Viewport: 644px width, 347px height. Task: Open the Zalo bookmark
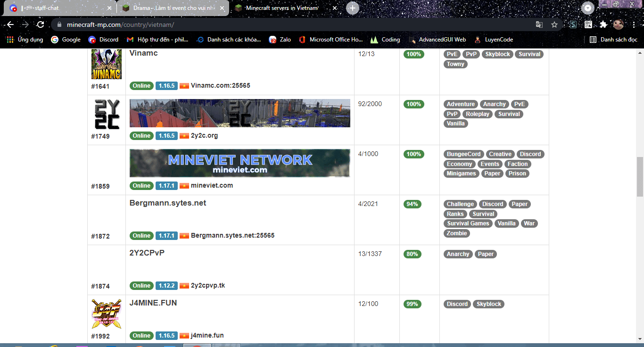click(280, 40)
